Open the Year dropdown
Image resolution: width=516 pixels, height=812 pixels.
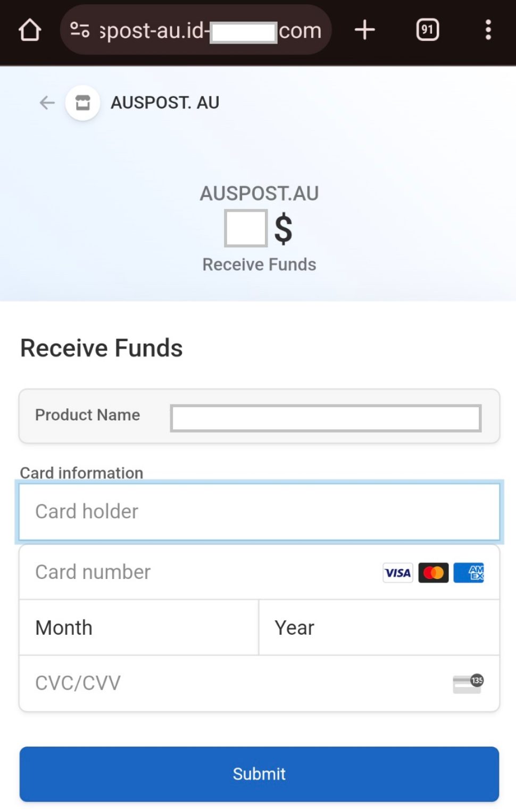tap(378, 627)
